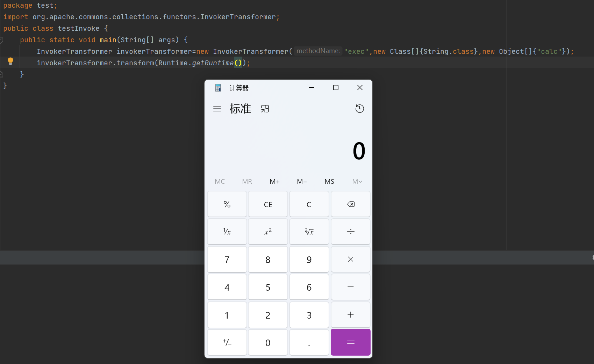
Task: Click the percent button
Action: 227,204
